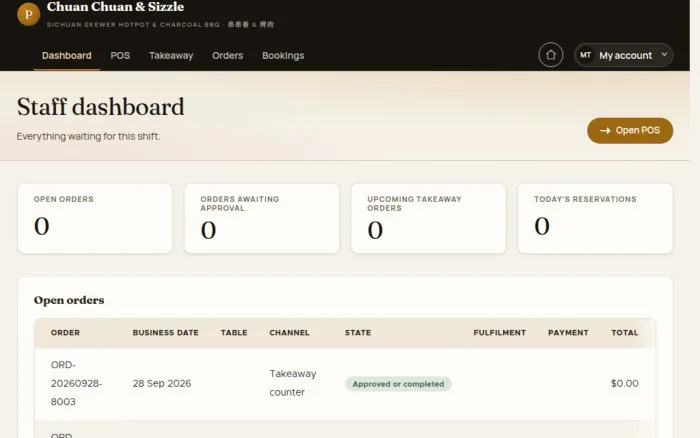Click the $0.00 total cell

[x=624, y=384]
